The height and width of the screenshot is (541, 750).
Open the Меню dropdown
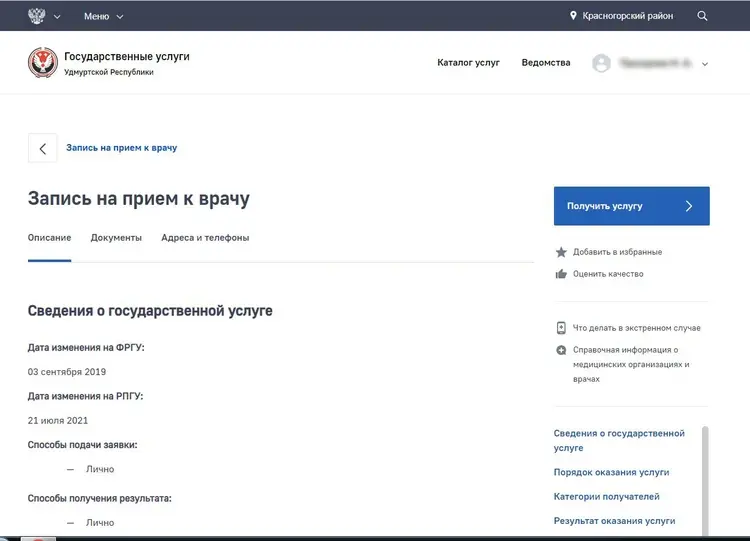tap(104, 16)
